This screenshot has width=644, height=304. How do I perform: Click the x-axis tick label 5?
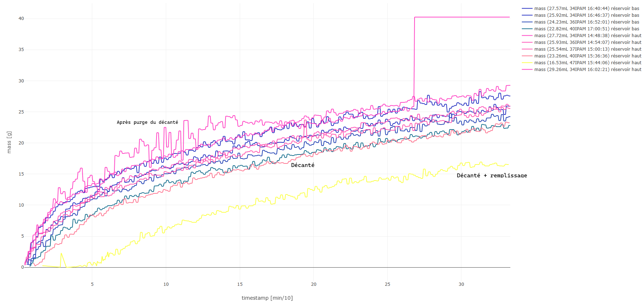click(x=92, y=284)
